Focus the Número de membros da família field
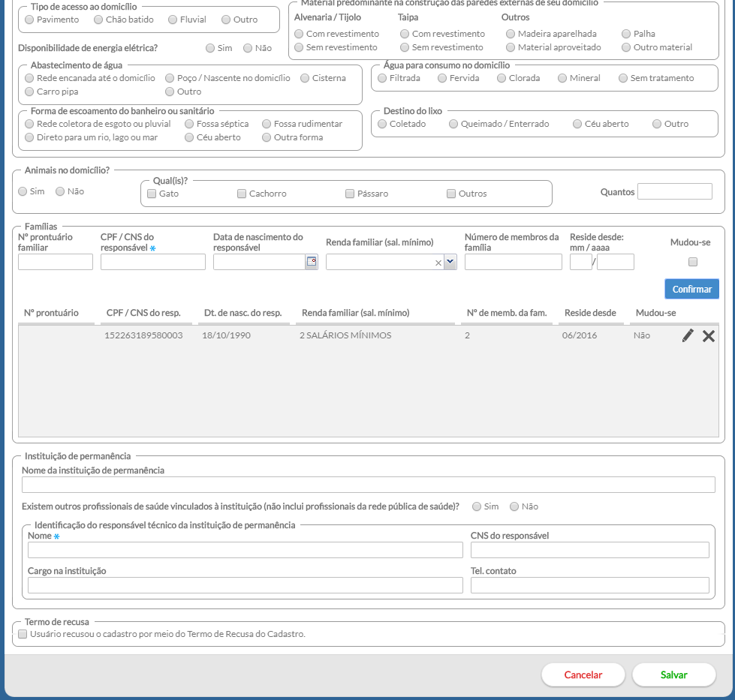Viewport: 735px width, 700px height. (x=514, y=262)
